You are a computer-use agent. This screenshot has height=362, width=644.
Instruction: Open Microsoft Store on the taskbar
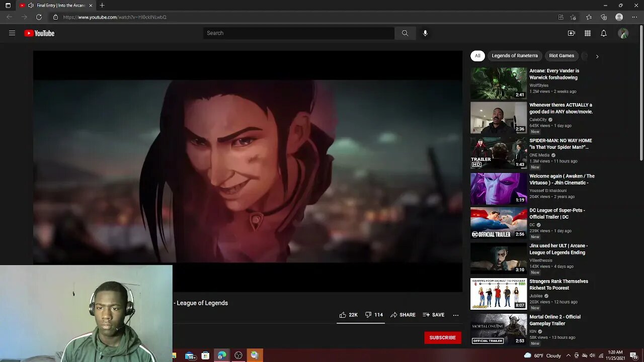[x=205, y=355]
